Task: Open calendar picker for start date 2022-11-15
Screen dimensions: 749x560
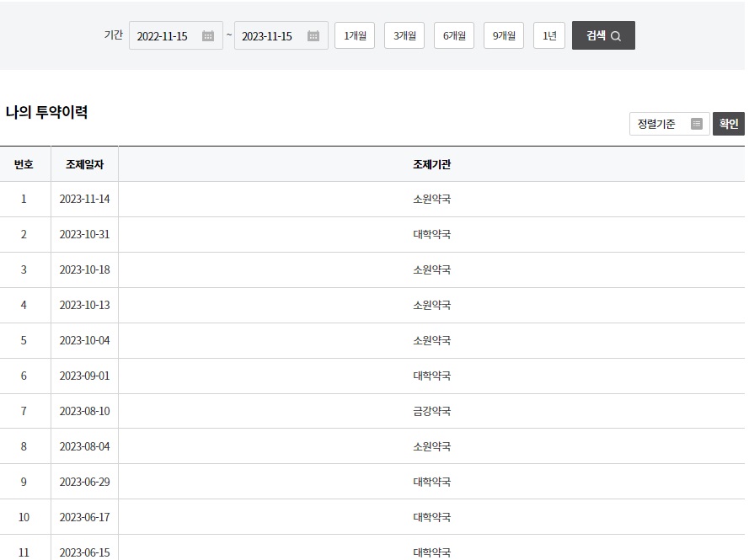Action: pyautogui.click(x=208, y=36)
